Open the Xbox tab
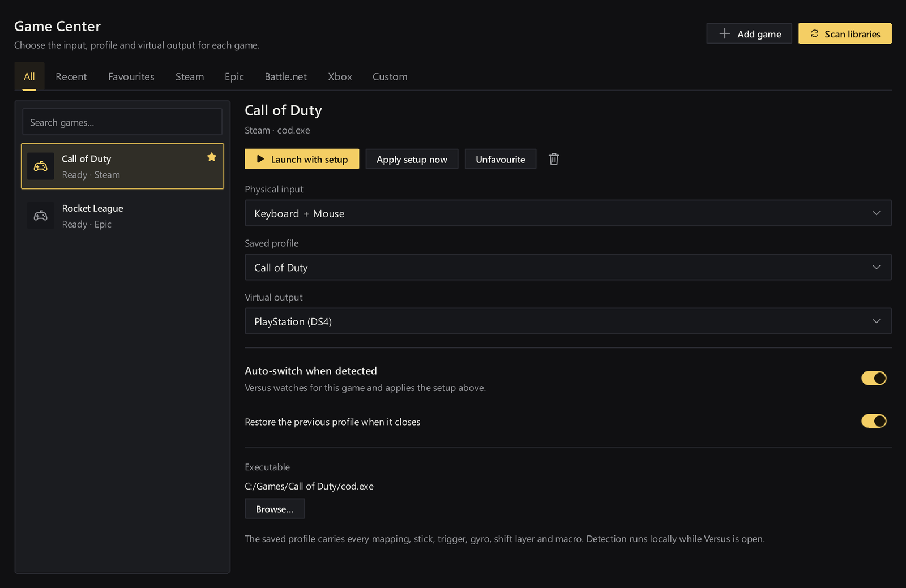Screen dimensions: 906x588 point(340,76)
